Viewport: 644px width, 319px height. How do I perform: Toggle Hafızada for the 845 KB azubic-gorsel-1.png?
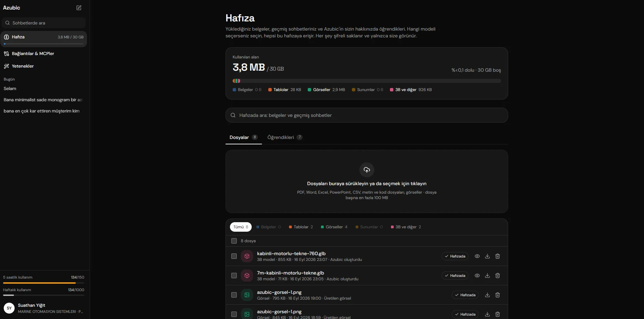tap(465, 314)
